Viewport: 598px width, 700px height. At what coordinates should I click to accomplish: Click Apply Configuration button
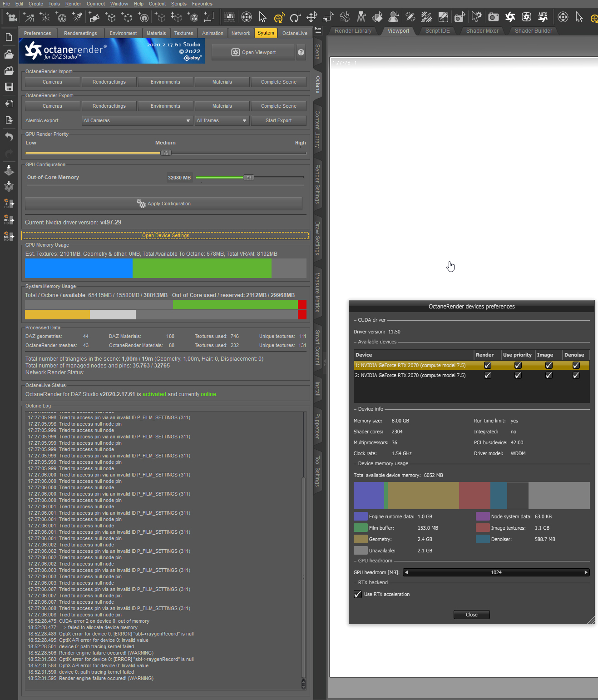tap(163, 204)
